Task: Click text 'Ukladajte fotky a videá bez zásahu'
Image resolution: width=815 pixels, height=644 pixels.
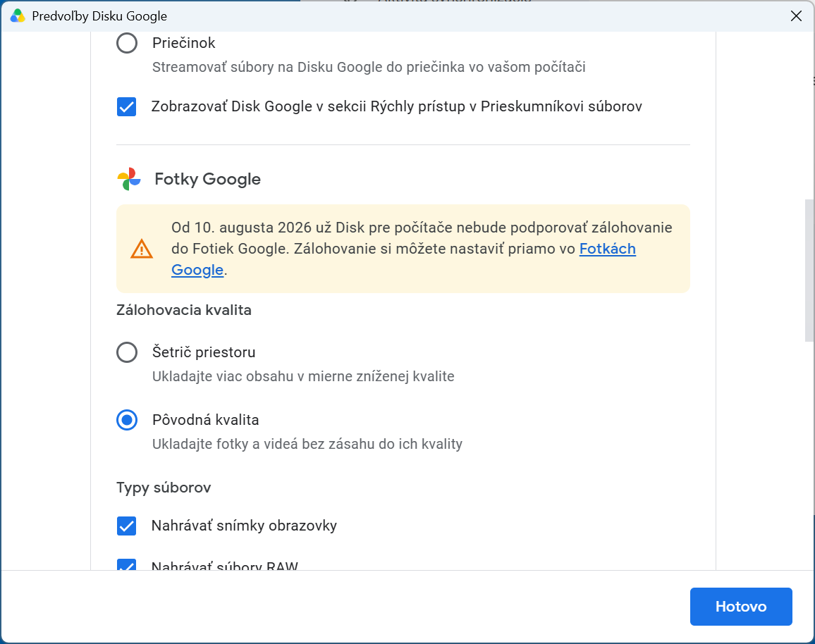Action: [263, 444]
